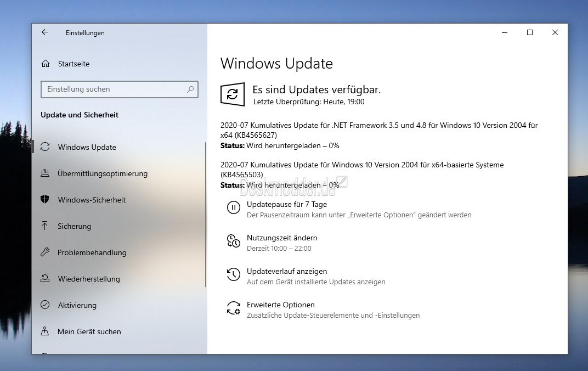Click the clock icon for Nutzungszeit
The width and height of the screenshot is (588, 371).
pos(233,241)
